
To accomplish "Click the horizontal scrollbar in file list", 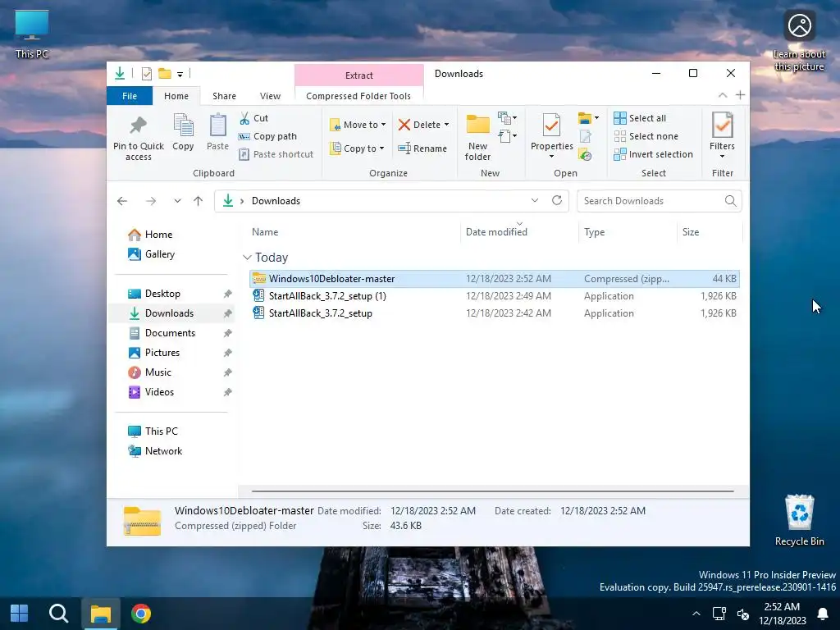I will pos(492,491).
